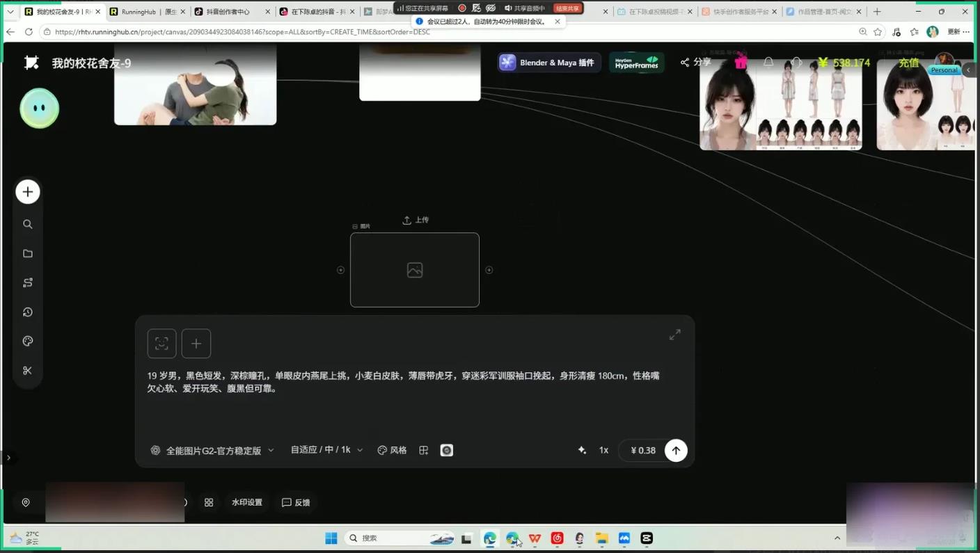Open 水印设置 watermark settings
The image size is (980, 553).
247,502
